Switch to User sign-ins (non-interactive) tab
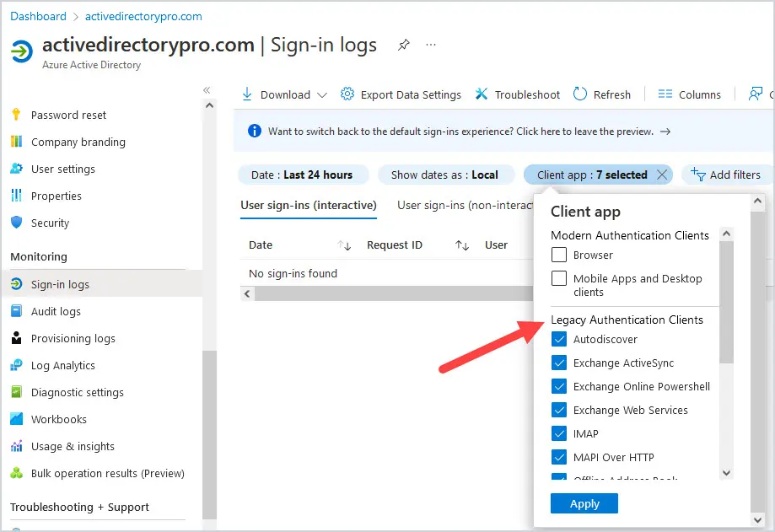 tap(466, 206)
